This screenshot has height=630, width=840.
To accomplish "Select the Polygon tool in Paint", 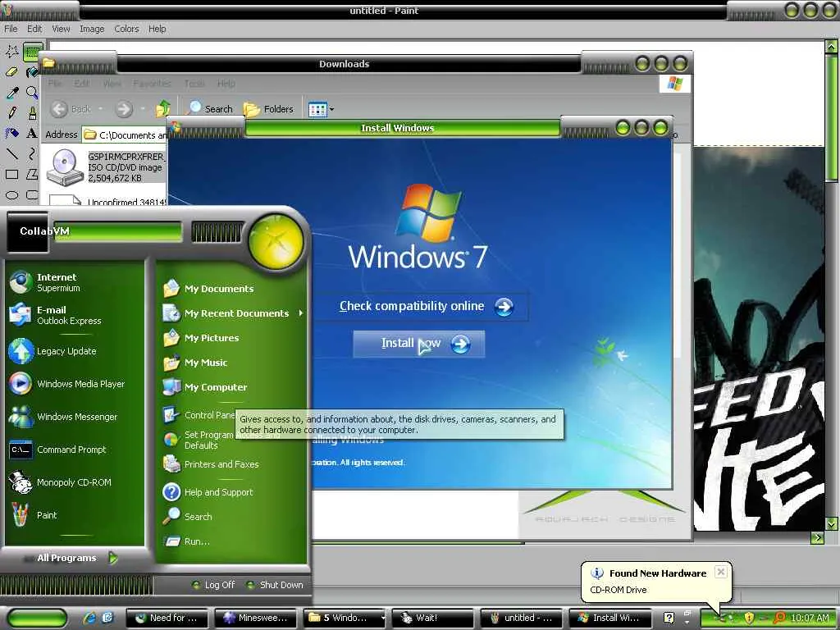I will coord(32,174).
